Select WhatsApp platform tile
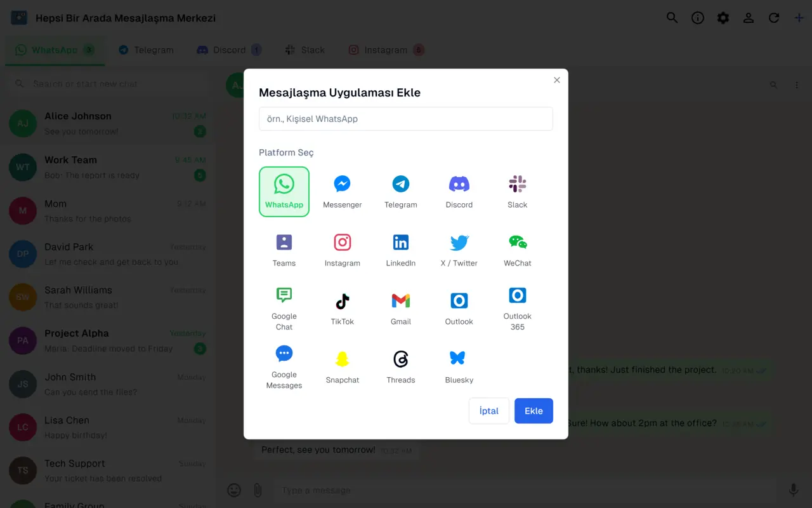Viewport: 812px width, 508px height. point(284,192)
